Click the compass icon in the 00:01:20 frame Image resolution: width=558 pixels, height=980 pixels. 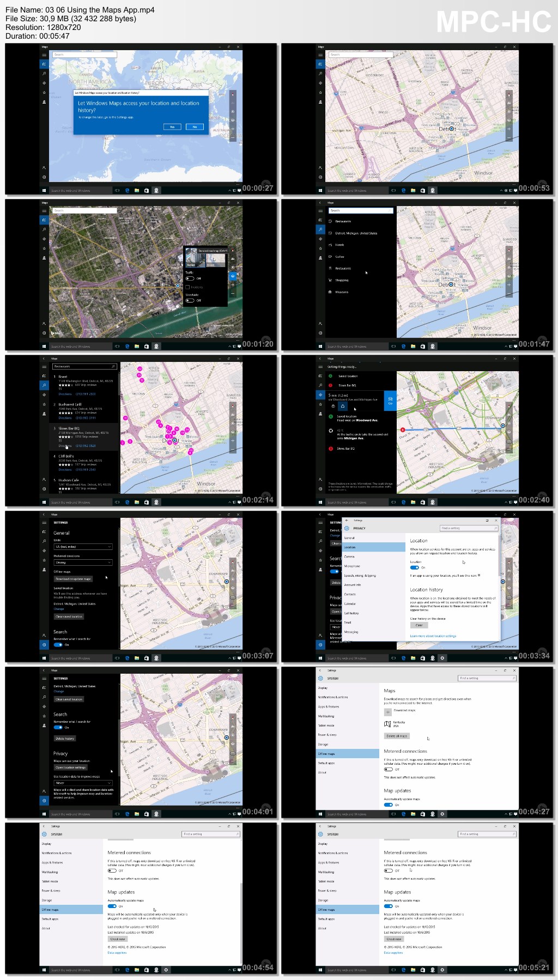(x=233, y=250)
